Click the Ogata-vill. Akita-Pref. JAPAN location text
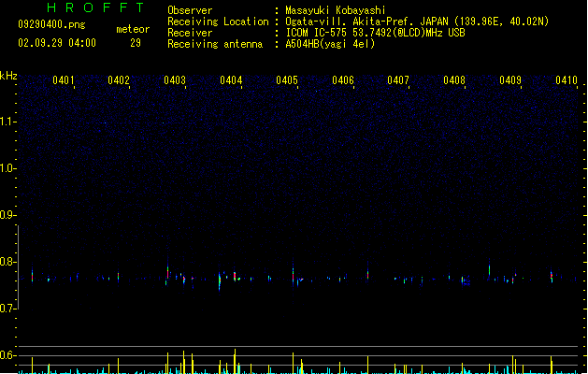 417,22
